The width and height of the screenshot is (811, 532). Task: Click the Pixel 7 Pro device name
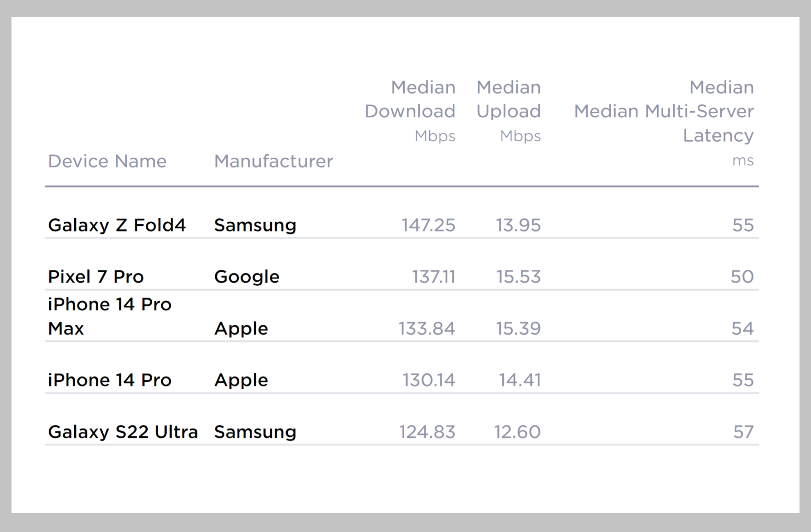(96, 277)
